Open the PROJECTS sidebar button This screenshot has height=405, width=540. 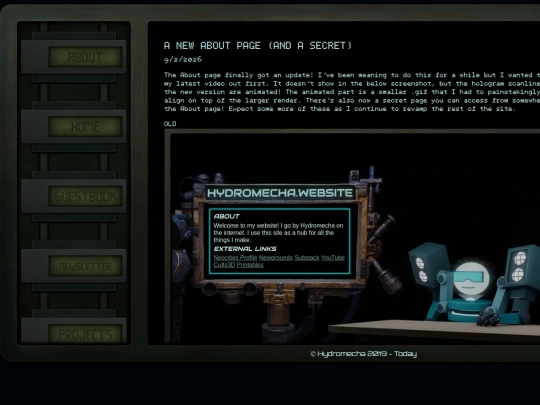click(x=73, y=331)
